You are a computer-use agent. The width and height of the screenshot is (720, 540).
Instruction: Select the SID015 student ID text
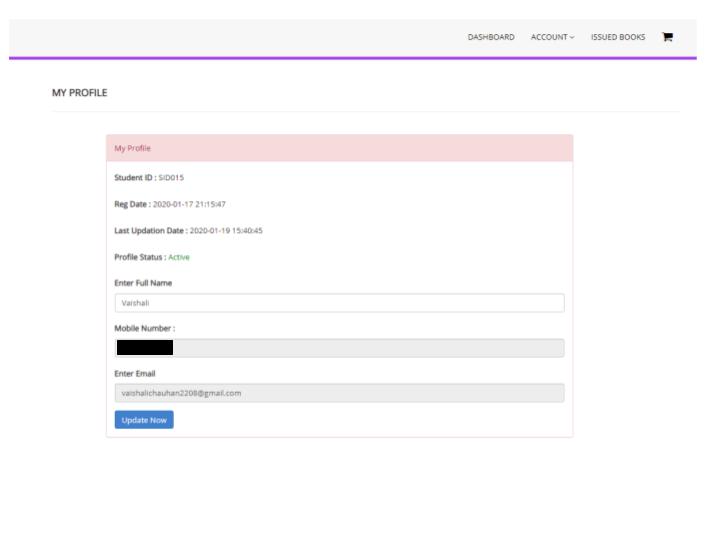171,178
